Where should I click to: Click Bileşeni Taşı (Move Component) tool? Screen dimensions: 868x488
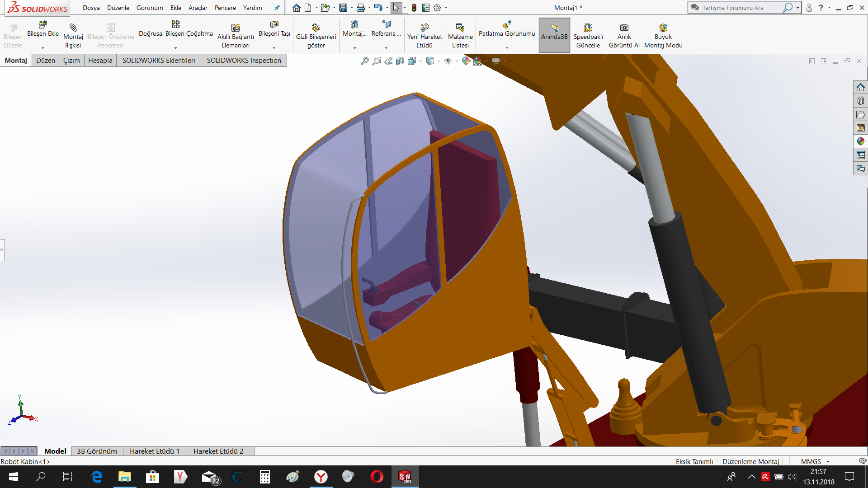click(274, 29)
